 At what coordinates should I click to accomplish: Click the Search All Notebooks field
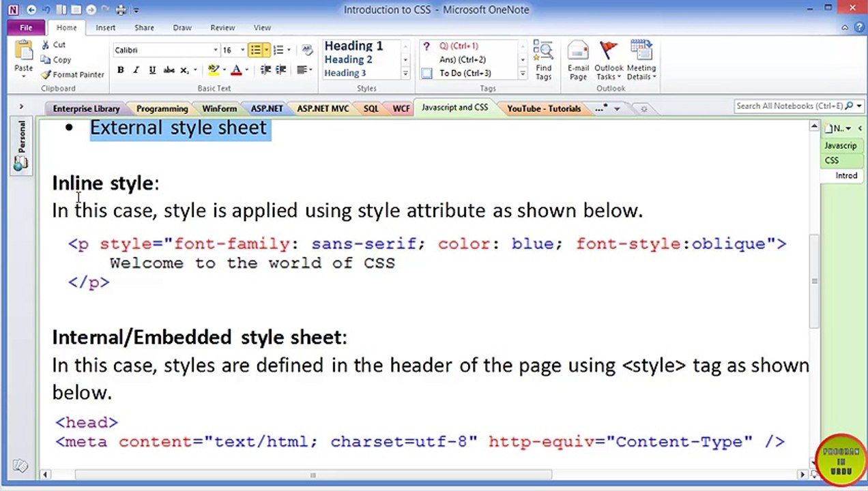(x=789, y=106)
